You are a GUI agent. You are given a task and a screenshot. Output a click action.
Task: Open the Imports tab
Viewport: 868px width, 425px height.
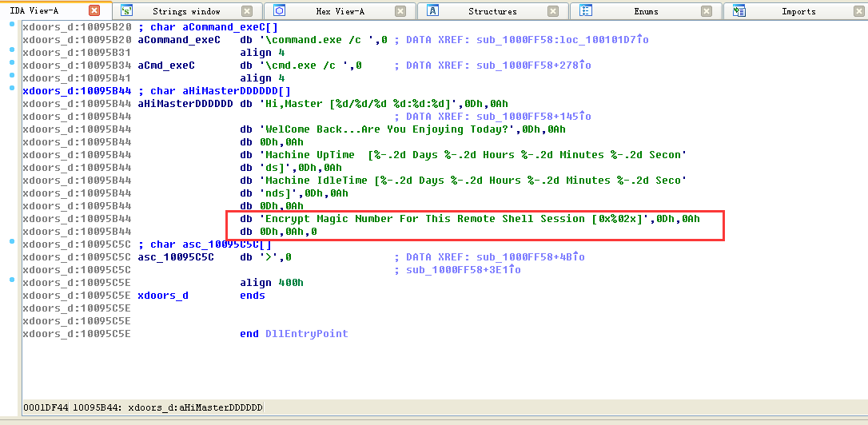pyautogui.click(x=798, y=11)
